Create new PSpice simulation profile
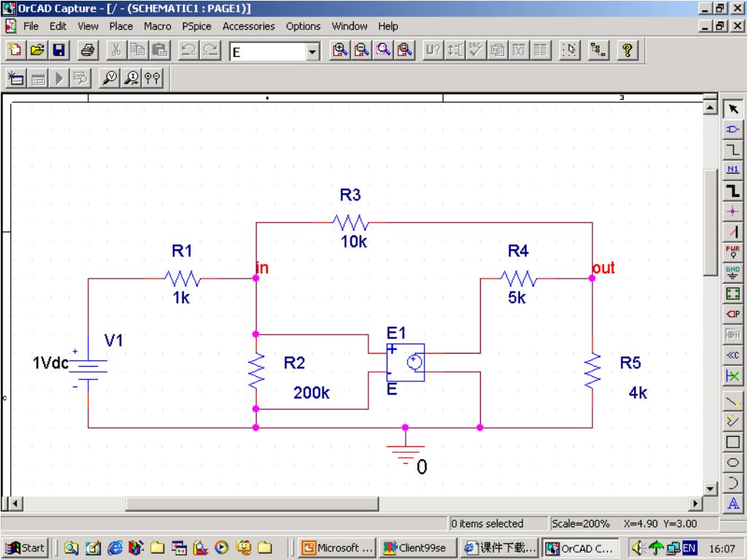Screen dimensions: 747x560 click(16, 78)
